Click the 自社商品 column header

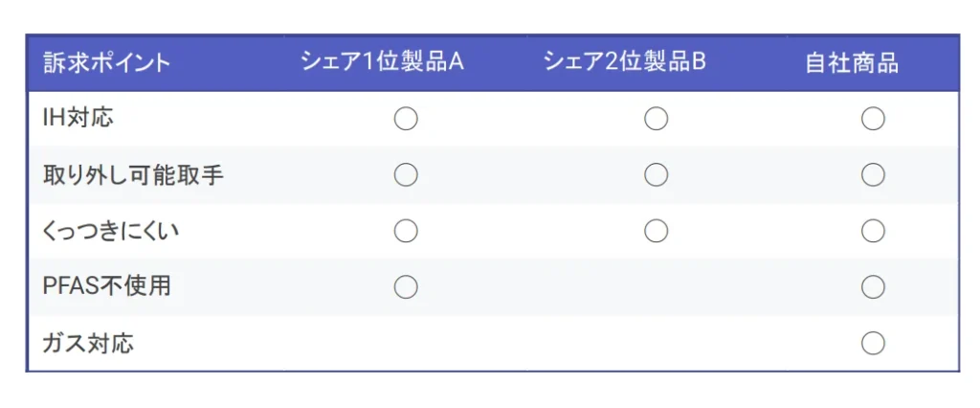[851, 64]
